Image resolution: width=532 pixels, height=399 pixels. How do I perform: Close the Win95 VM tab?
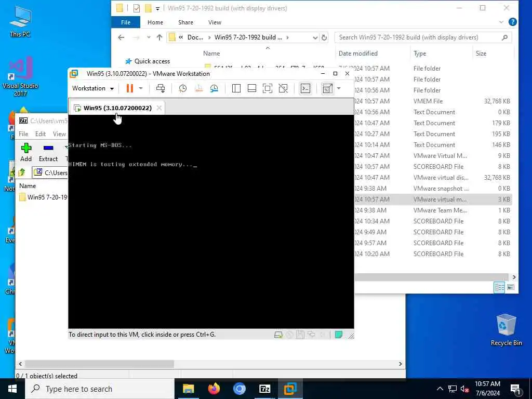tap(159, 108)
